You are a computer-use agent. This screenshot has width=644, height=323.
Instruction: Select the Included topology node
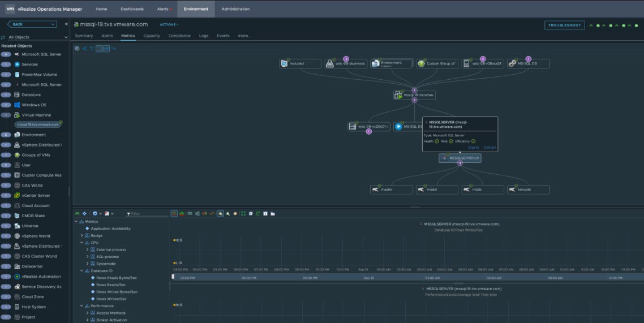(300, 63)
